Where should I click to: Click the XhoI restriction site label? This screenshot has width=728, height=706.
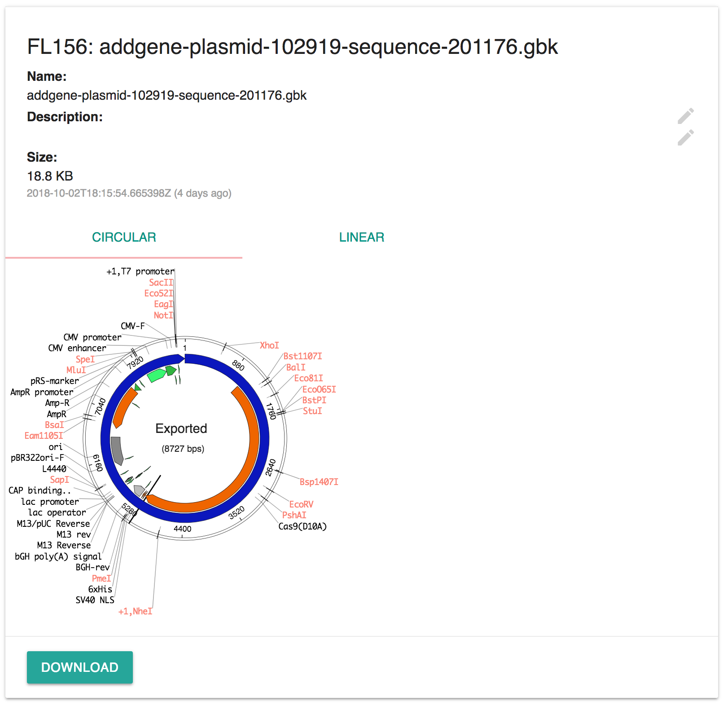tap(269, 345)
